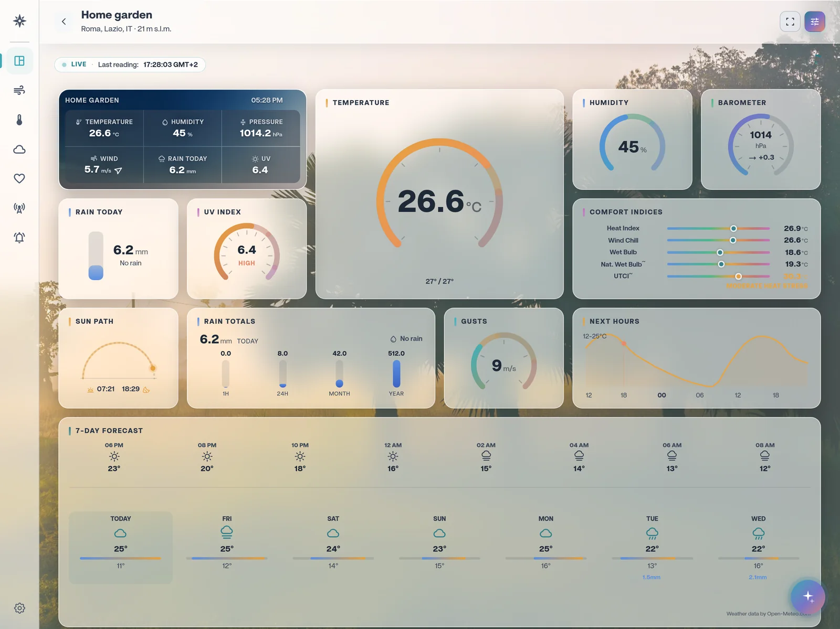Enter fullscreen mode

[x=790, y=22]
